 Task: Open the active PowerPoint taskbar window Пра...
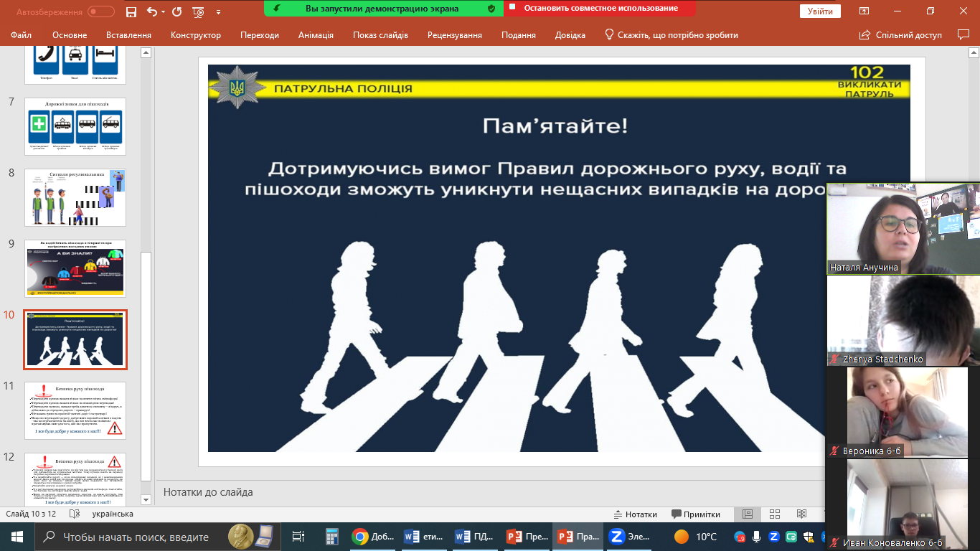tap(578, 537)
